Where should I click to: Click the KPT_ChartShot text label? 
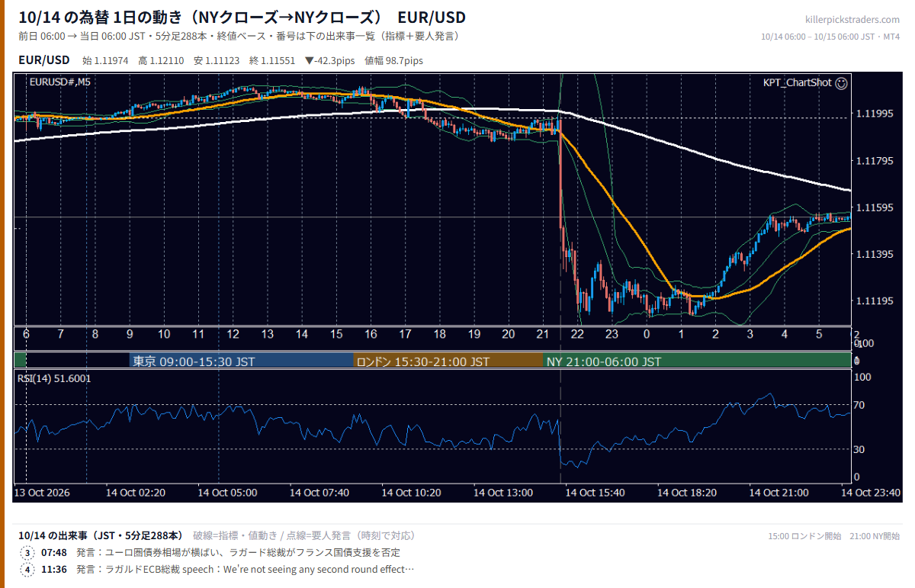point(797,83)
